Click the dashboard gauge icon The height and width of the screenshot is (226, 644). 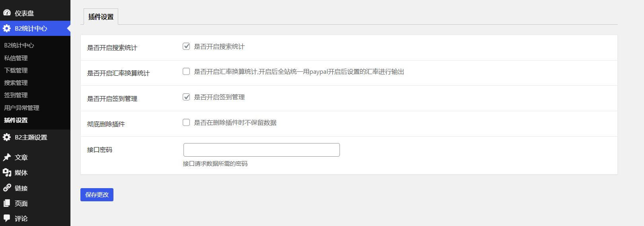7,13
